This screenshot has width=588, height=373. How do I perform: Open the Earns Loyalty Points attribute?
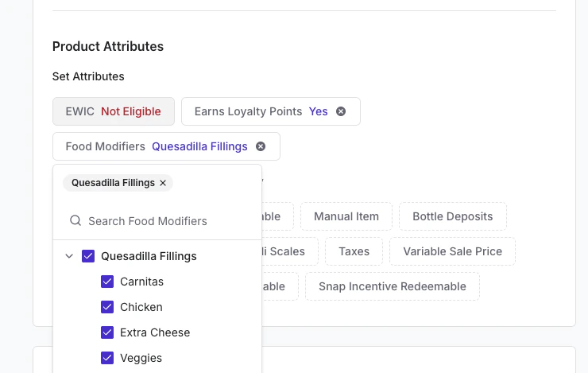point(261,111)
